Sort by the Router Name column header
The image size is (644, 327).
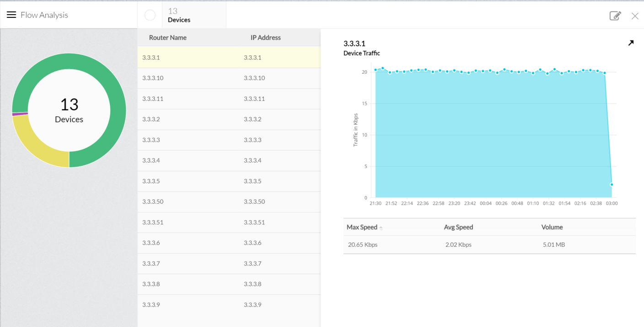click(168, 38)
